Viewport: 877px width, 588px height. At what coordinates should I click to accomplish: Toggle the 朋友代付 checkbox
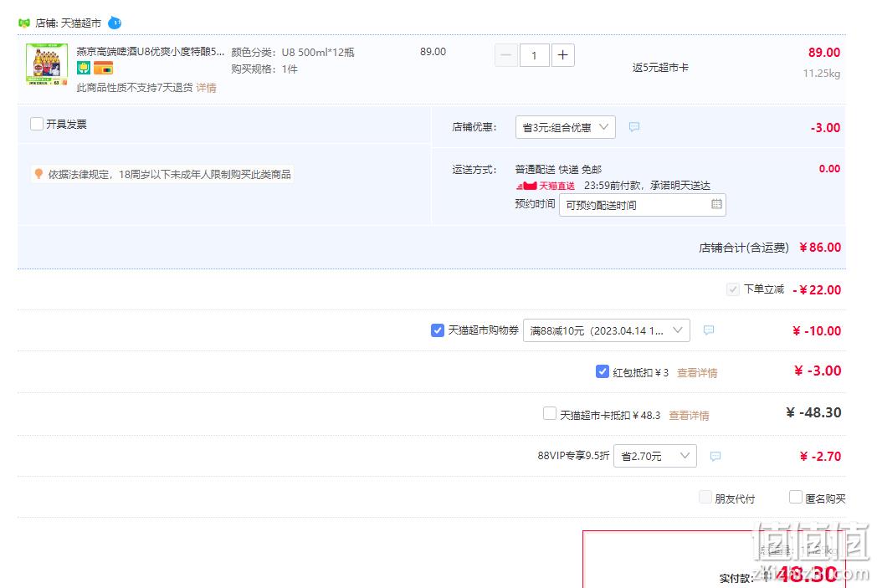tap(705, 497)
